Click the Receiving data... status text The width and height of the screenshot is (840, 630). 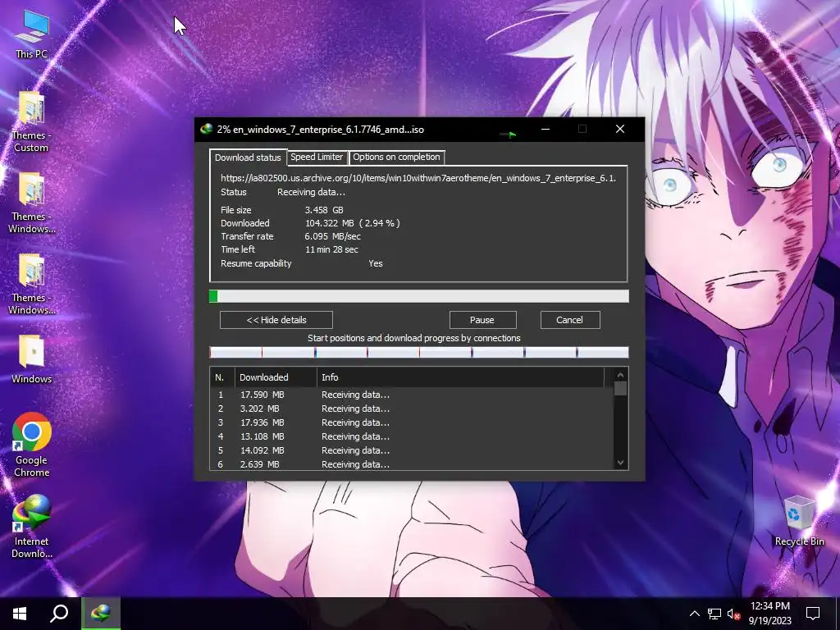coord(311,192)
